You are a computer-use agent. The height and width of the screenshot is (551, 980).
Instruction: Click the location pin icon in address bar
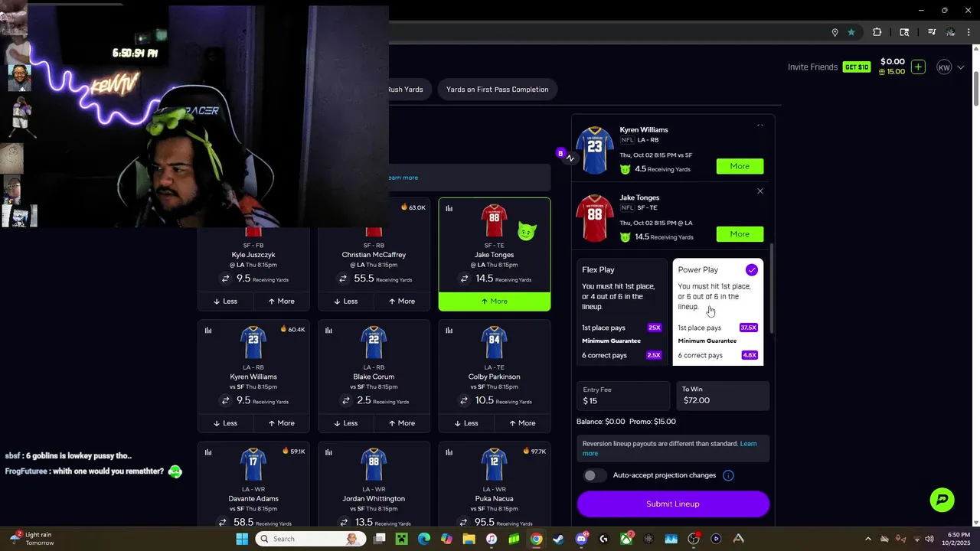pyautogui.click(x=835, y=32)
